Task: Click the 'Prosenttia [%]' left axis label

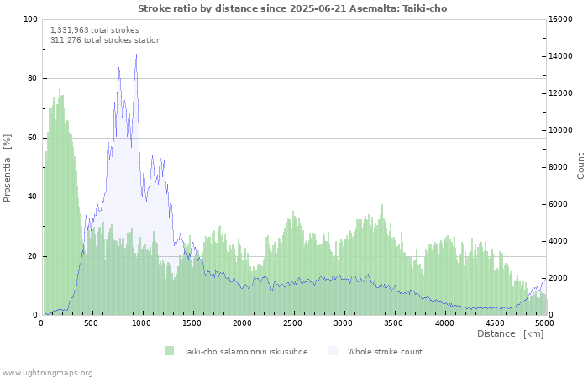Action: point(8,167)
